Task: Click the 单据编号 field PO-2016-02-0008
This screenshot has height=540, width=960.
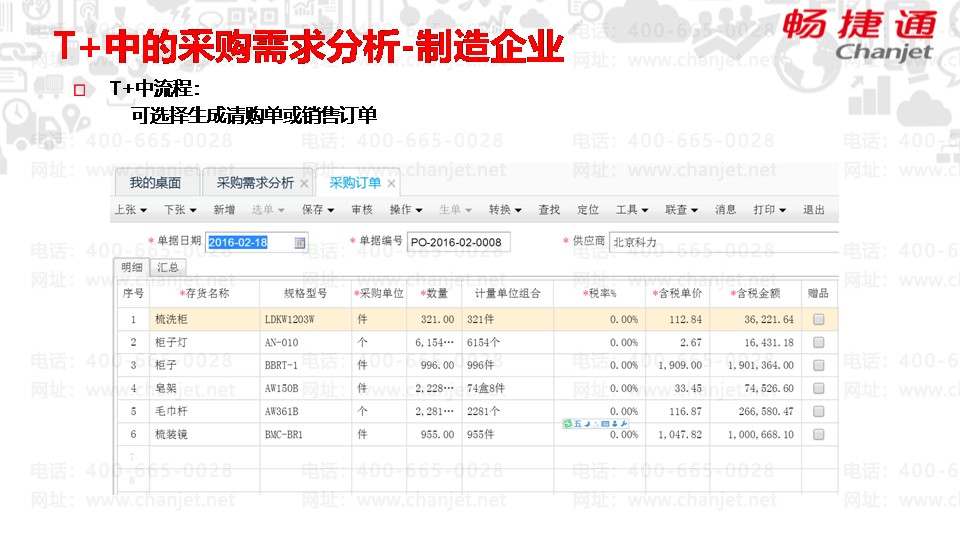Action: click(459, 242)
